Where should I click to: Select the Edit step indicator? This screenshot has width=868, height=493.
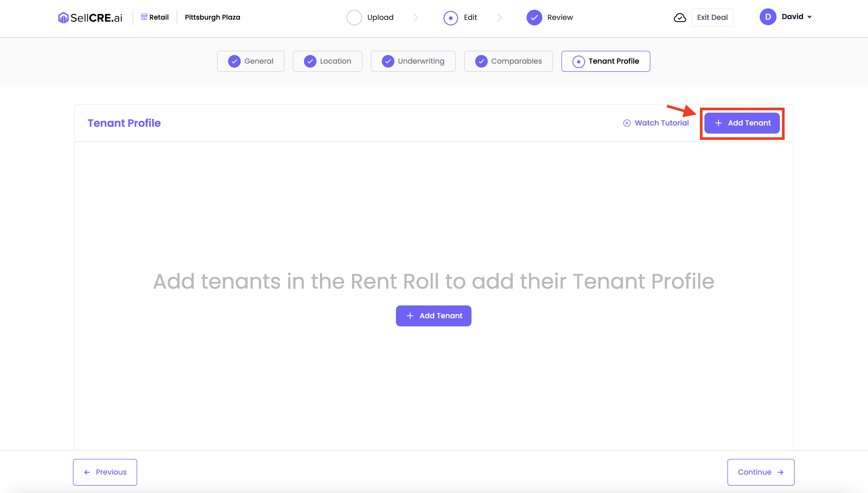point(451,18)
